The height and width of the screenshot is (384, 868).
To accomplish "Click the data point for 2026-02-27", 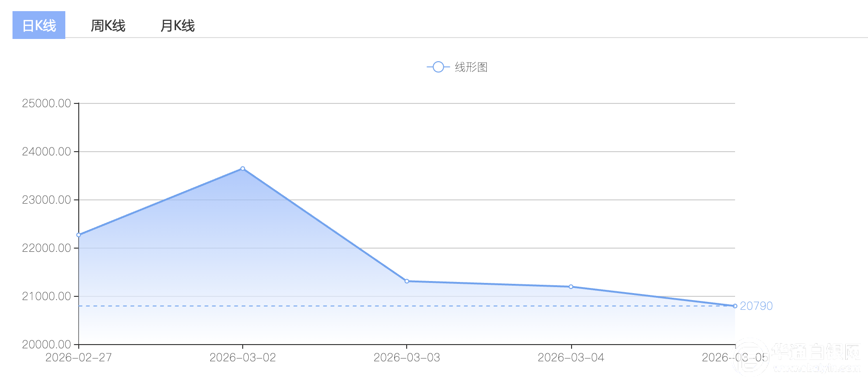I will (x=79, y=235).
